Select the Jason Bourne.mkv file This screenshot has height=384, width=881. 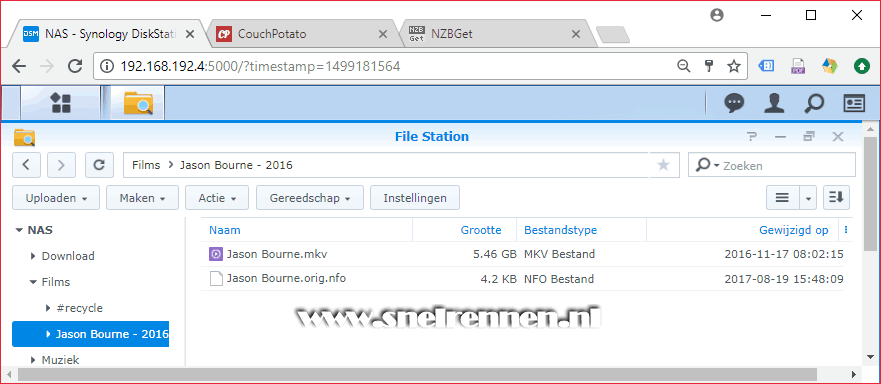tap(526, 254)
